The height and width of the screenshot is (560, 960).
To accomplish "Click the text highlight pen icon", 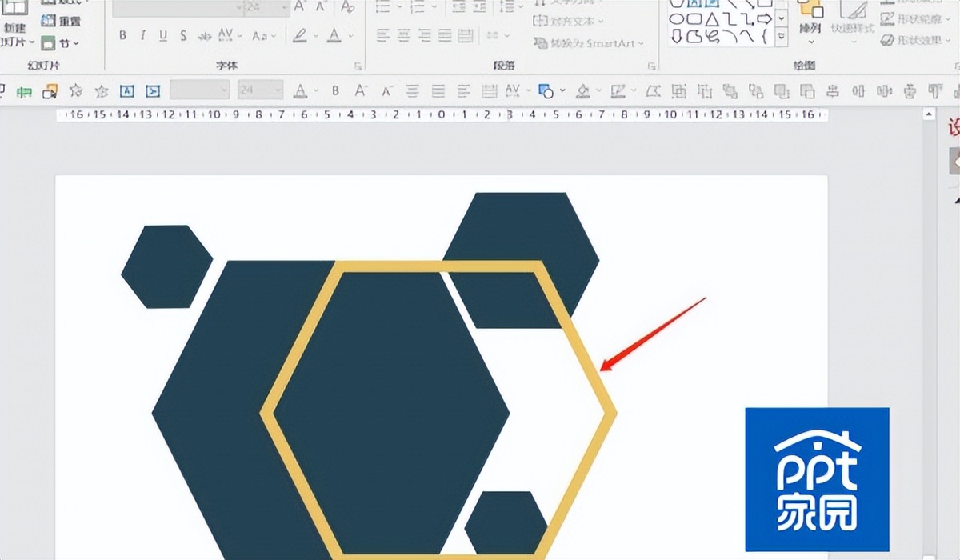I will (x=299, y=36).
